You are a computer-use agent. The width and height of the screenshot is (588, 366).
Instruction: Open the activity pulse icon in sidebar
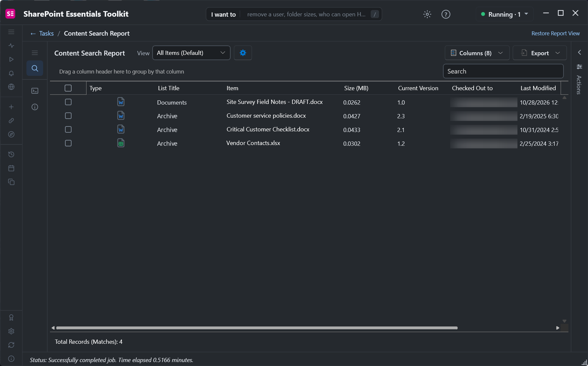11,46
